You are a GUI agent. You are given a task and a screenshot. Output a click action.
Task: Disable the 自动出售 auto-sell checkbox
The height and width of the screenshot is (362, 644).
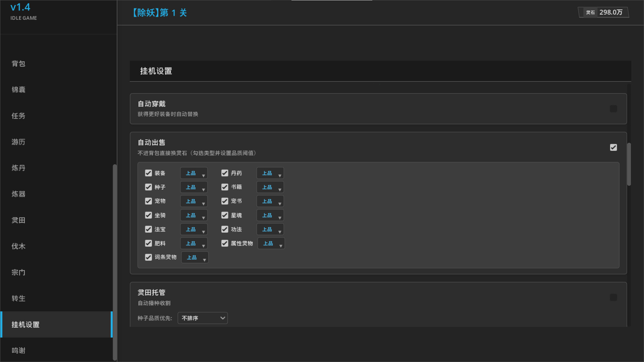pyautogui.click(x=613, y=147)
